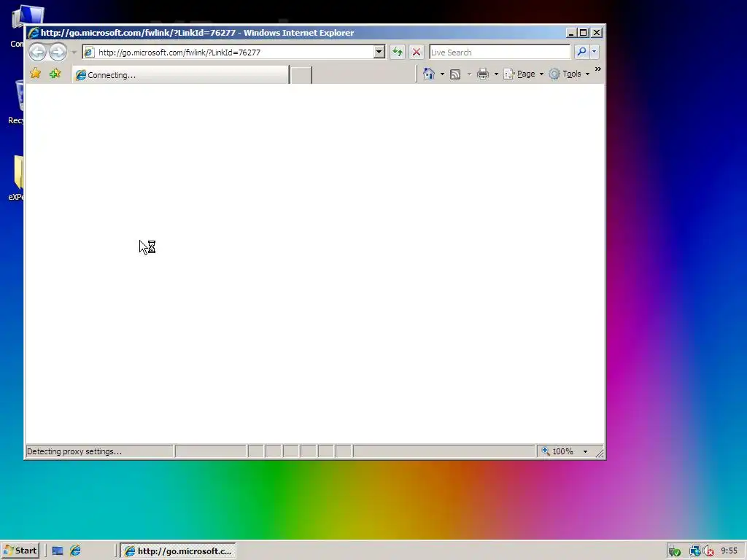Image resolution: width=747 pixels, height=560 pixels.
Task: Expand the Feeds dropdown arrow
Action: (469, 74)
